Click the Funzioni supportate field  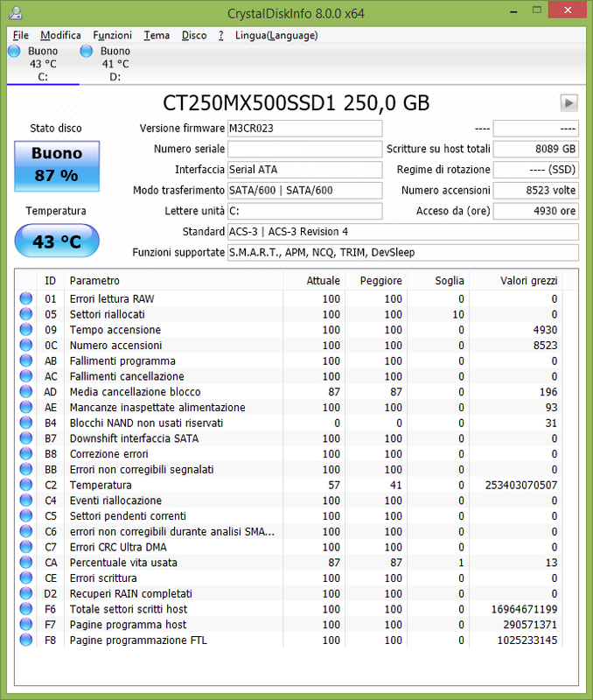(403, 253)
